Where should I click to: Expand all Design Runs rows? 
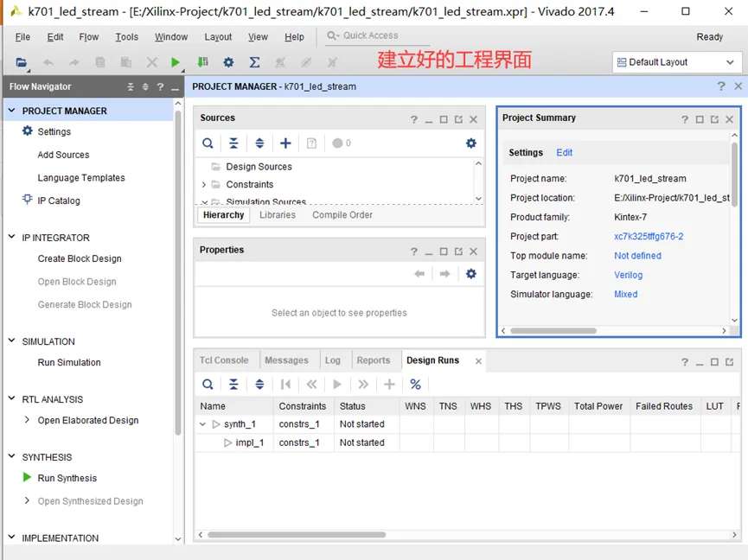[x=259, y=385]
